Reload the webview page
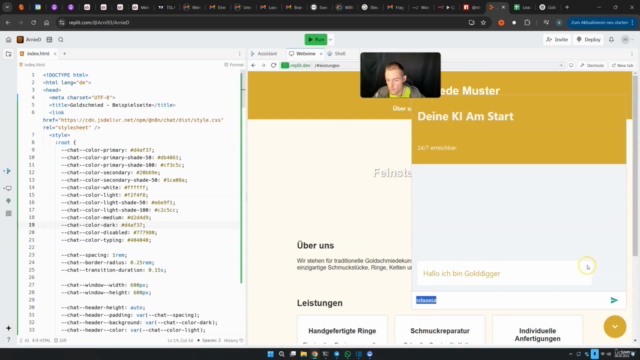The width and height of the screenshot is (640, 360). [273, 65]
